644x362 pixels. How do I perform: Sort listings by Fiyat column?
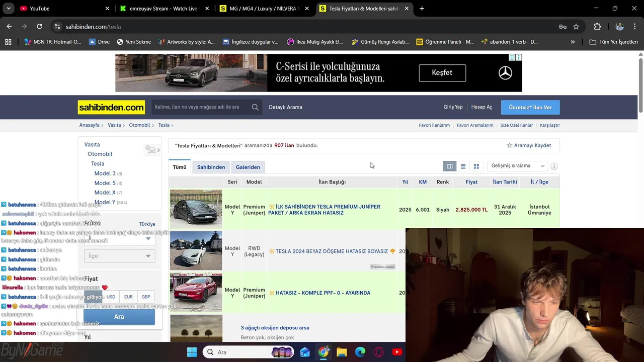pos(471,182)
